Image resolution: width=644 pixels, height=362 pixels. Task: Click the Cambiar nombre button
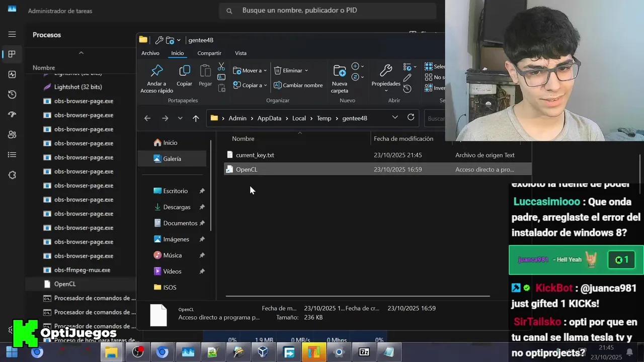[298, 85]
